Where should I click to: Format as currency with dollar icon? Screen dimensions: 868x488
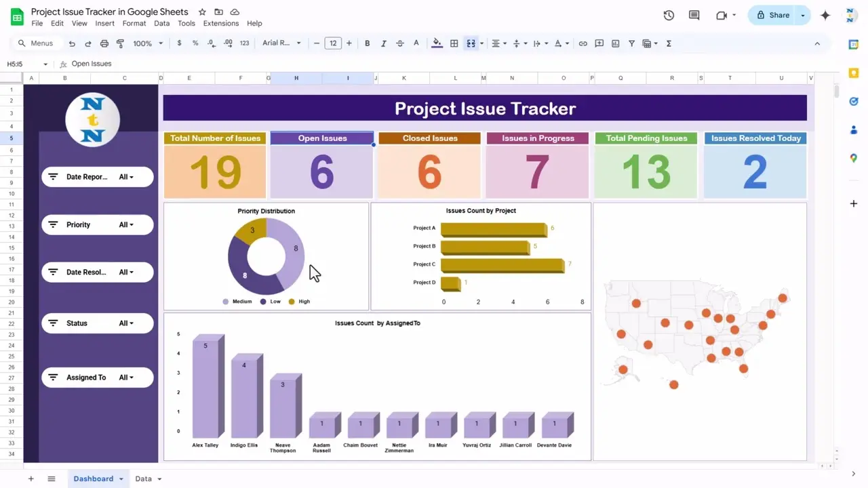click(x=179, y=43)
